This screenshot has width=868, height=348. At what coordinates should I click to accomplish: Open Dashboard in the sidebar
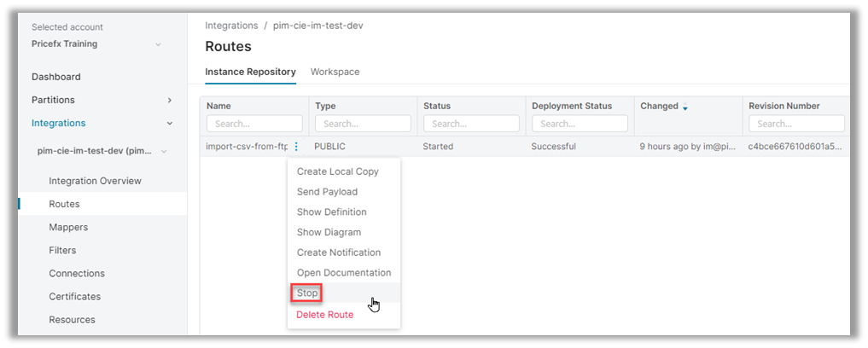(56, 77)
